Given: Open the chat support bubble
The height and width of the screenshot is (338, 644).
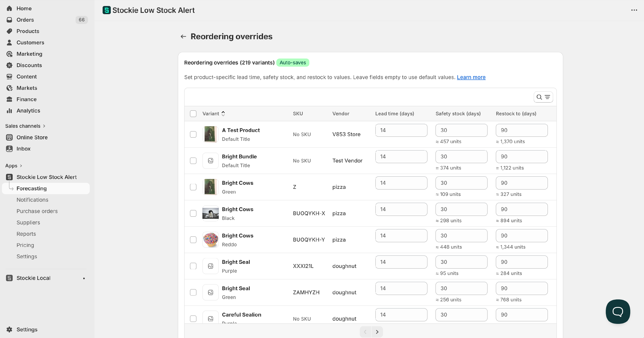Looking at the screenshot, I should (x=618, y=311).
